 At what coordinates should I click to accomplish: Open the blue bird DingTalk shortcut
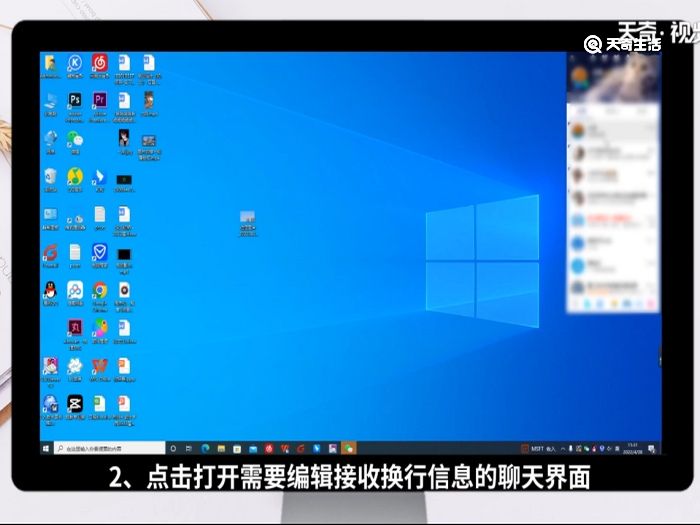[x=100, y=177]
